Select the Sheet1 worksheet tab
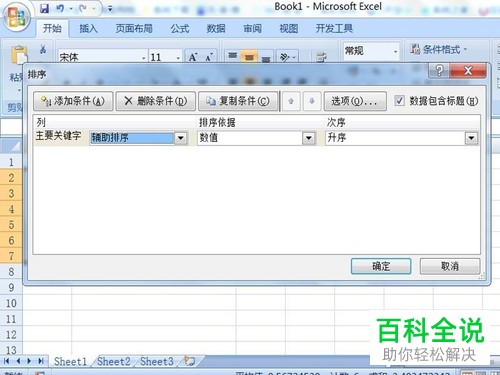Screen dimensions: 500x375 point(70,361)
